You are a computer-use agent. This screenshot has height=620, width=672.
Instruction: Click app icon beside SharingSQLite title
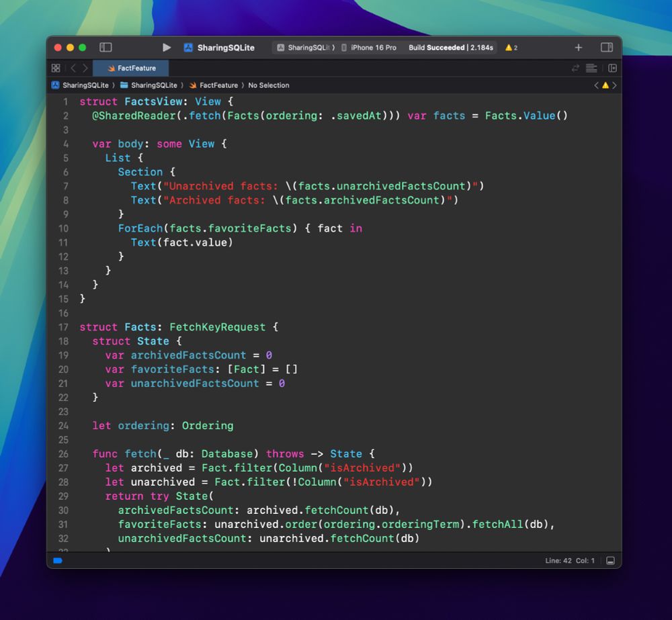[x=188, y=48]
